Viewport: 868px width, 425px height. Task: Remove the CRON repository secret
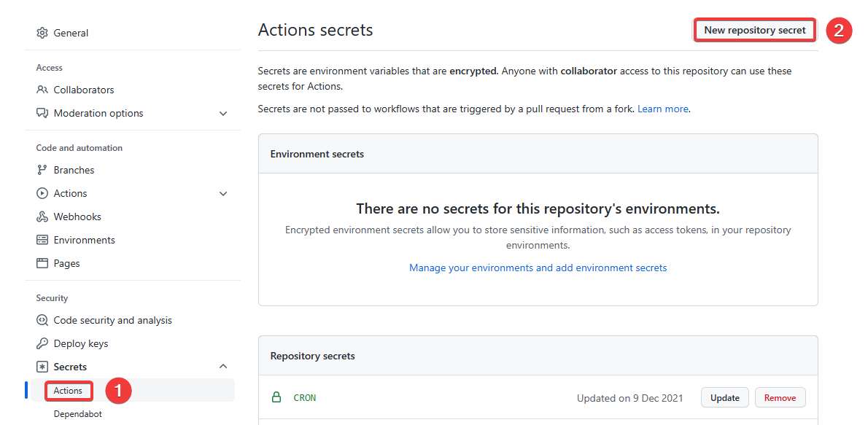point(780,397)
